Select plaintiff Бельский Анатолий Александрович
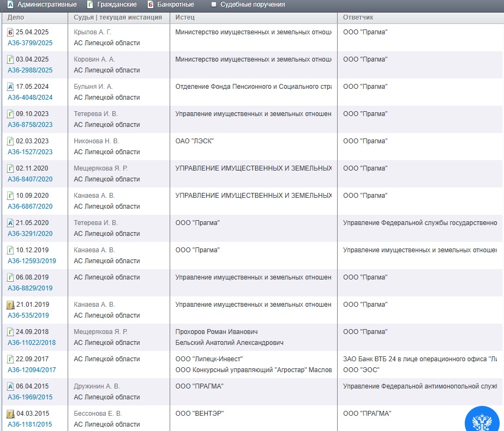This screenshot has height=431, width=504. (229, 343)
